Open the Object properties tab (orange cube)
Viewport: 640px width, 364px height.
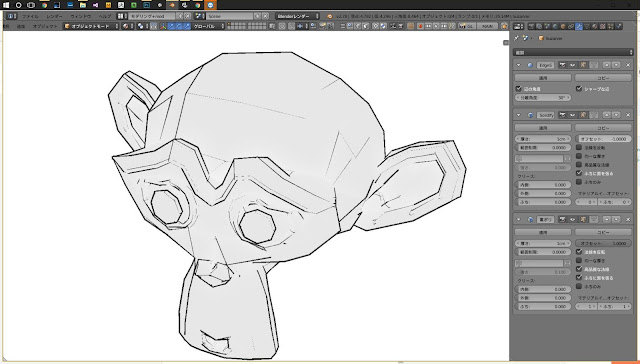[563, 26]
